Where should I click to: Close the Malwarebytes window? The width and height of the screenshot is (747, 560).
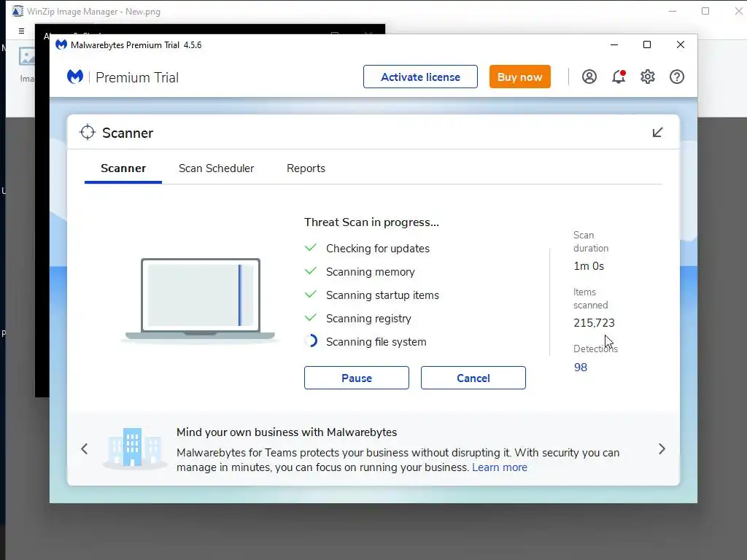pyautogui.click(x=681, y=44)
